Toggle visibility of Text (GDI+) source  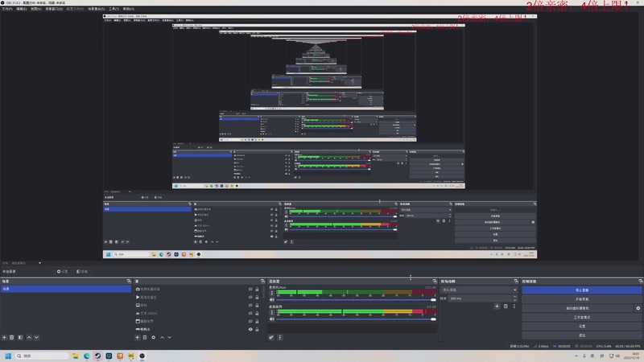pyautogui.click(x=250, y=313)
